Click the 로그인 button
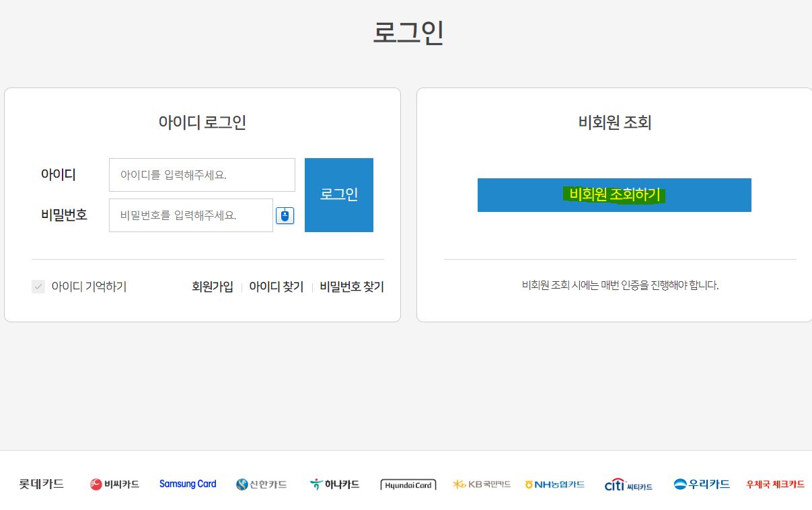 pyautogui.click(x=338, y=194)
